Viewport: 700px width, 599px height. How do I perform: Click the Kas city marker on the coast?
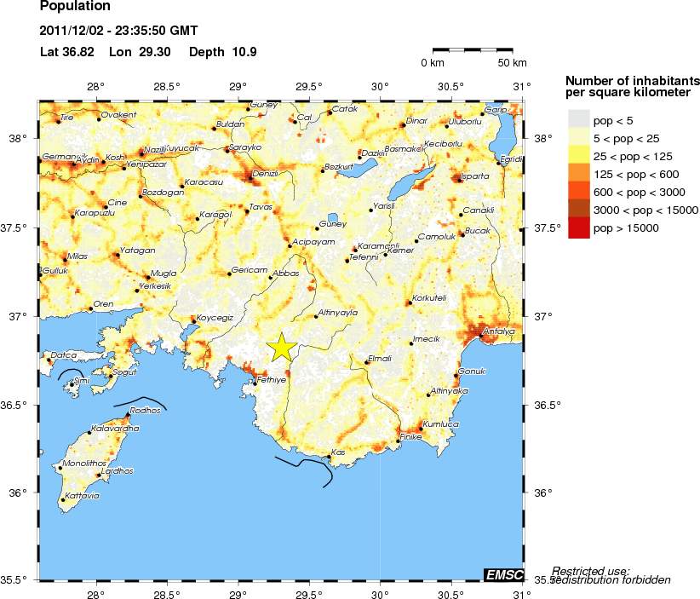(330, 458)
